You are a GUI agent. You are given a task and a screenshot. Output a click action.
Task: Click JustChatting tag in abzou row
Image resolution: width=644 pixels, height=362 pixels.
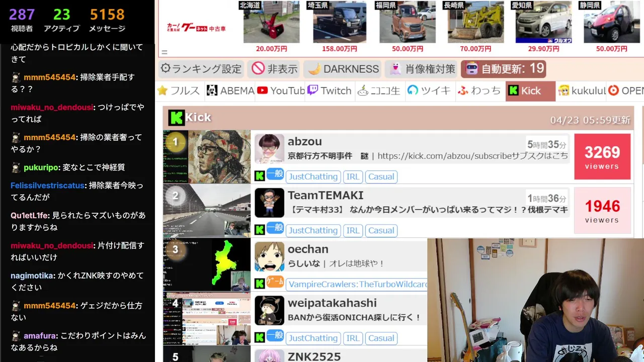(313, 176)
